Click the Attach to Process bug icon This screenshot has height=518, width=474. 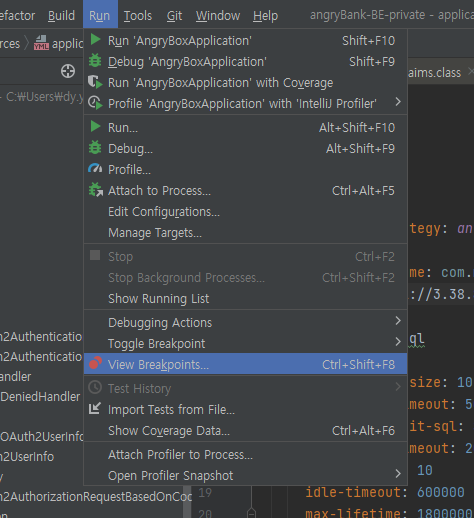click(x=96, y=190)
